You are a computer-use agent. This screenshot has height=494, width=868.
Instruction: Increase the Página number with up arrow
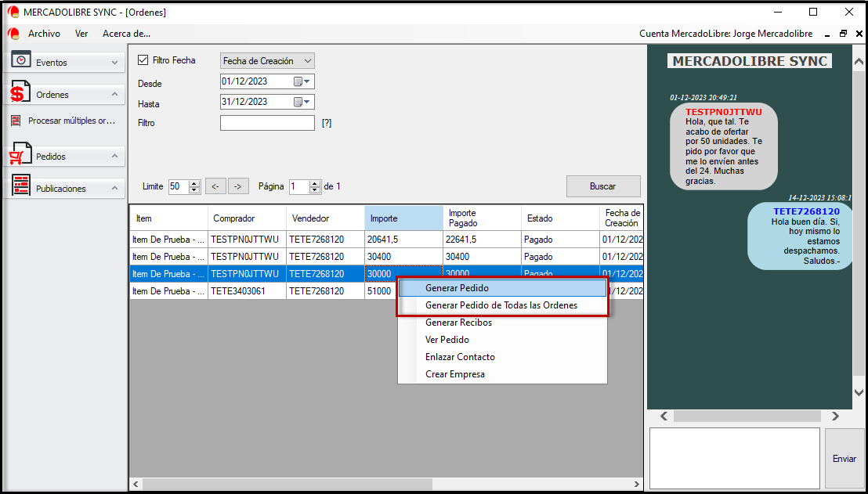pyautogui.click(x=314, y=184)
